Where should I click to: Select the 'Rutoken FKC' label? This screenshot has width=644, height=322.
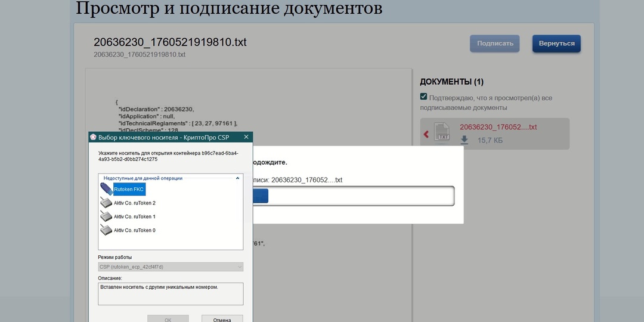pos(129,190)
